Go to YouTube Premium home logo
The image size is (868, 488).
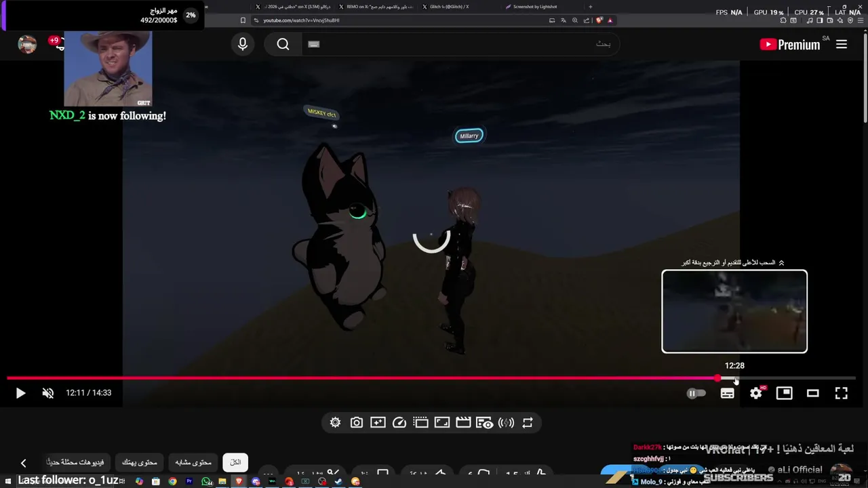[790, 45]
